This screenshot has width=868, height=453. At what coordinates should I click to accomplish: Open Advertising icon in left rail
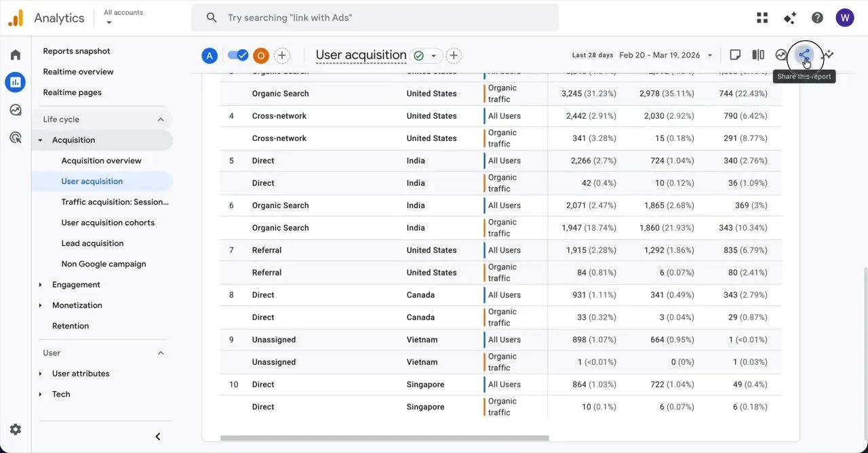point(16,138)
